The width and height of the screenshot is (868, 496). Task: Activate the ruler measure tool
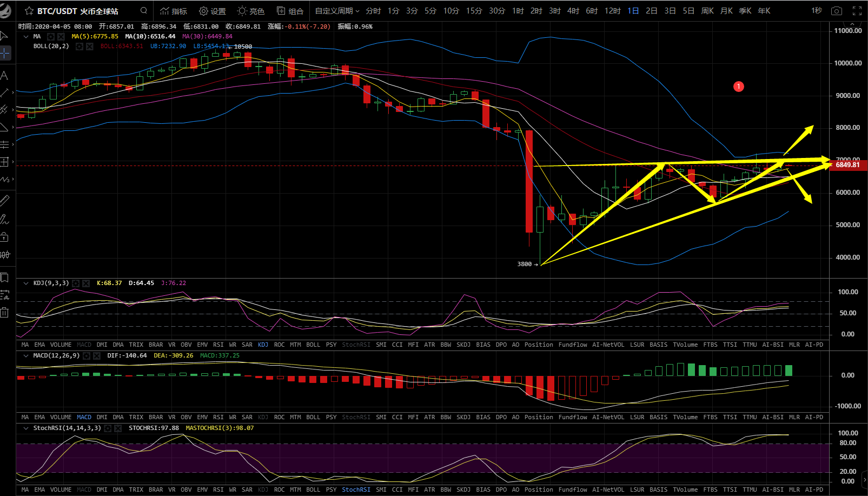[x=4, y=201]
